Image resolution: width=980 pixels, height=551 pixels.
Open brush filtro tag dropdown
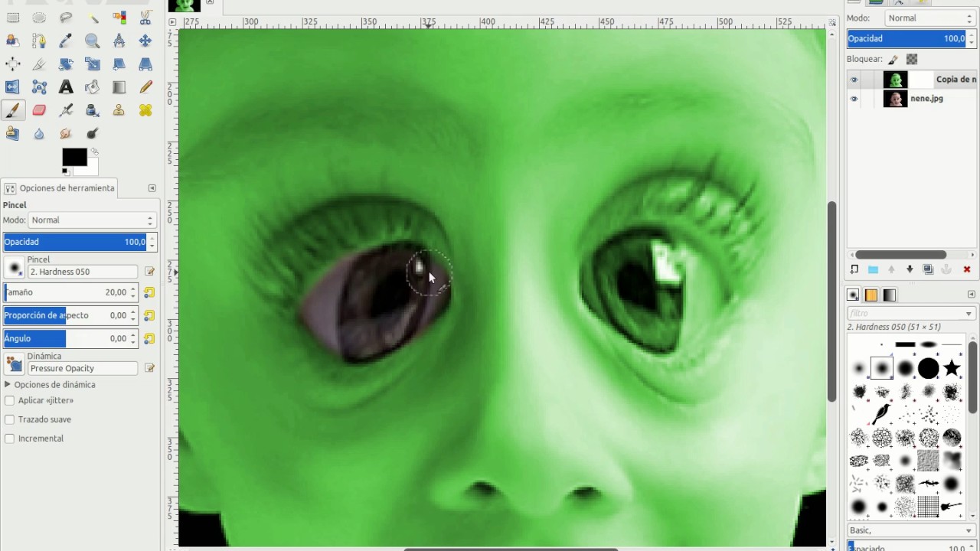click(969, 314)
